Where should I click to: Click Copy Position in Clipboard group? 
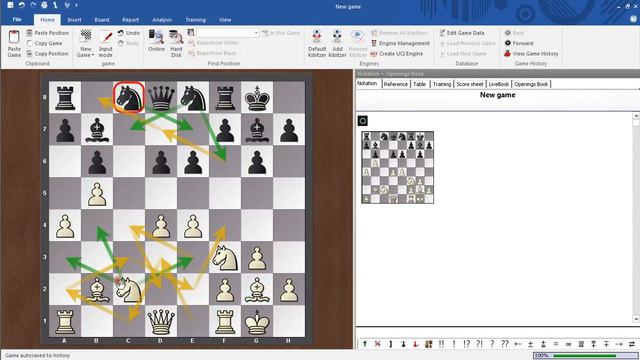coord(47,53)
